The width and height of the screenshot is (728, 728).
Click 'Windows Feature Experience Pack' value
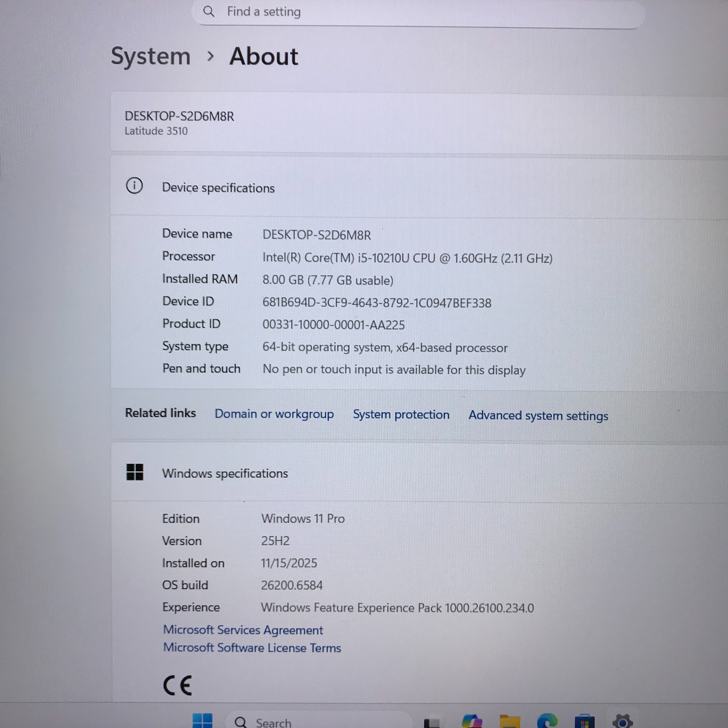[397, 608]
